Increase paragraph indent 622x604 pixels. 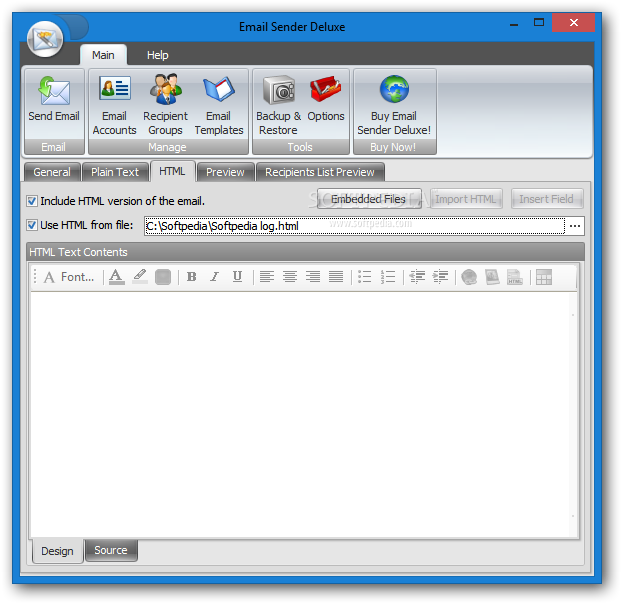[440, 277]
